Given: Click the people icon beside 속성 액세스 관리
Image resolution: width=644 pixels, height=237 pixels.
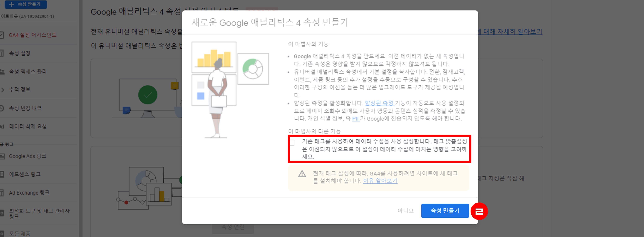Looking at the screenshot, I should pos(2,72).
